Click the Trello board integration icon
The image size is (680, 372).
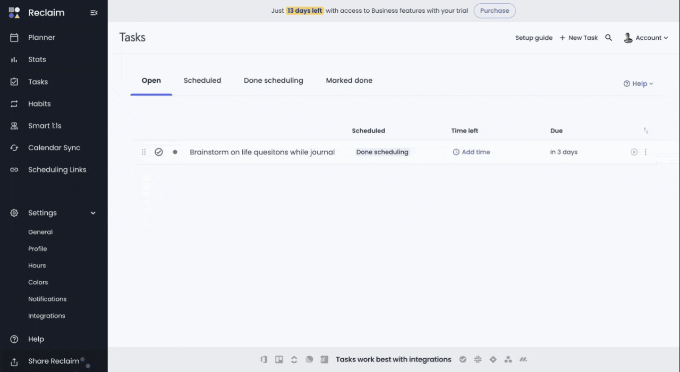pyautogui.click(x=279, y=359)
